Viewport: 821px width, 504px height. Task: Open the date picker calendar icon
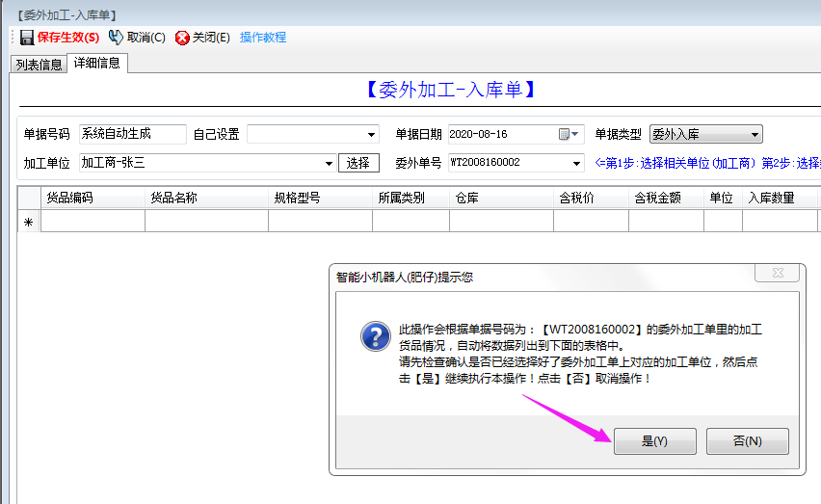pyautogui.click(x=565, y=134)
